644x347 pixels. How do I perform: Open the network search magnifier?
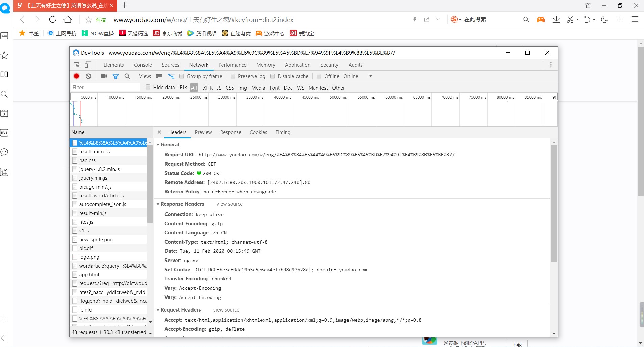pyautogui.click(x=127, y=76)
